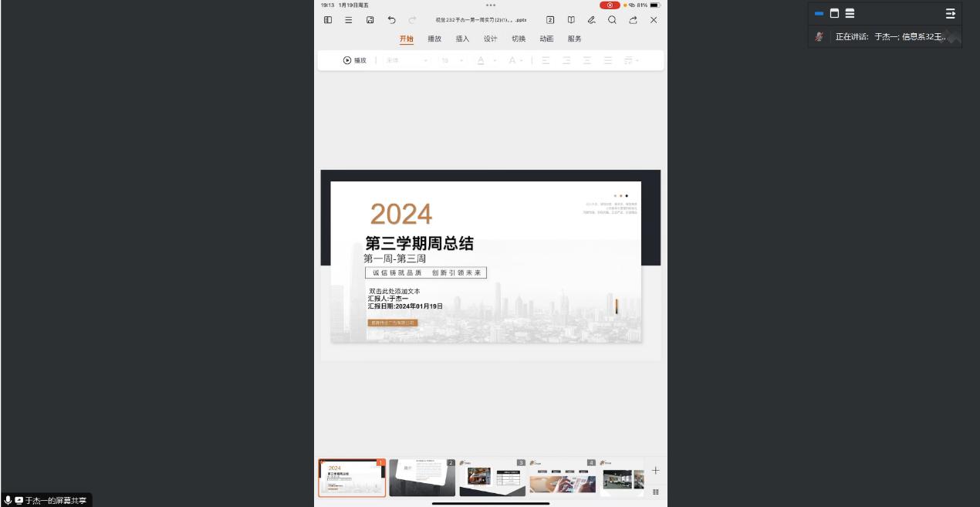Open the font color picker
This screenshot has height=507, width=980.
click(481, 61)
